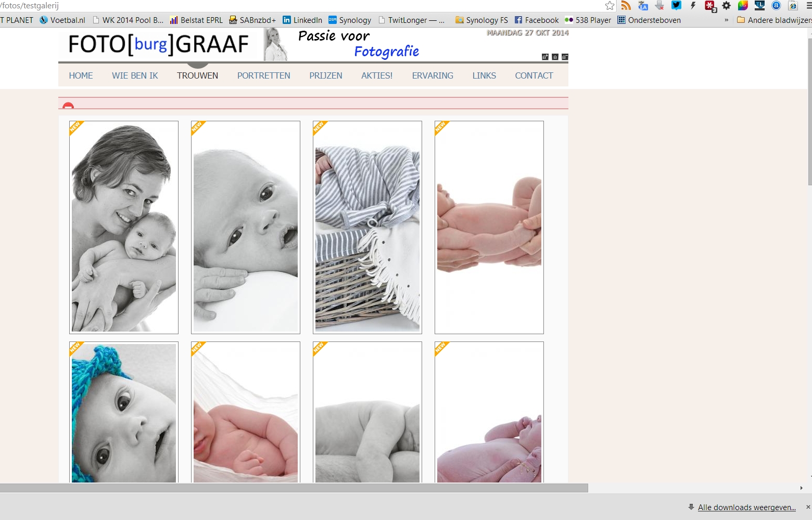Open the LinkedIn bookmark
This screenshot has width=812, height=520.
[302, 20]
